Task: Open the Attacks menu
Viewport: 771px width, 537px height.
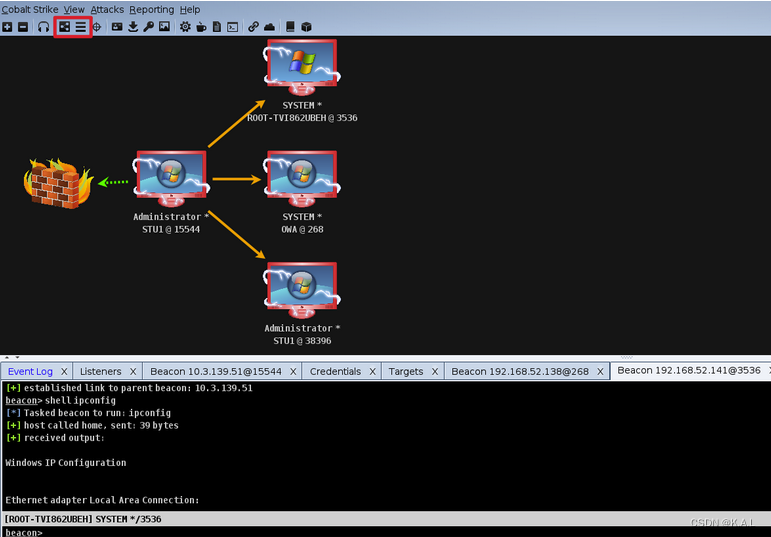Action: click(107, 9)
